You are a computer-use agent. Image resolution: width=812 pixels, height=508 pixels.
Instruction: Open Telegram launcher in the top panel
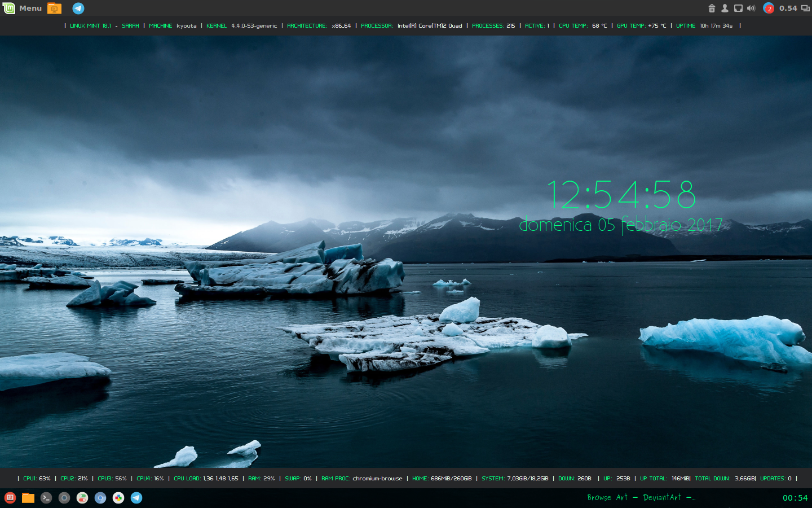pos(78,8)
